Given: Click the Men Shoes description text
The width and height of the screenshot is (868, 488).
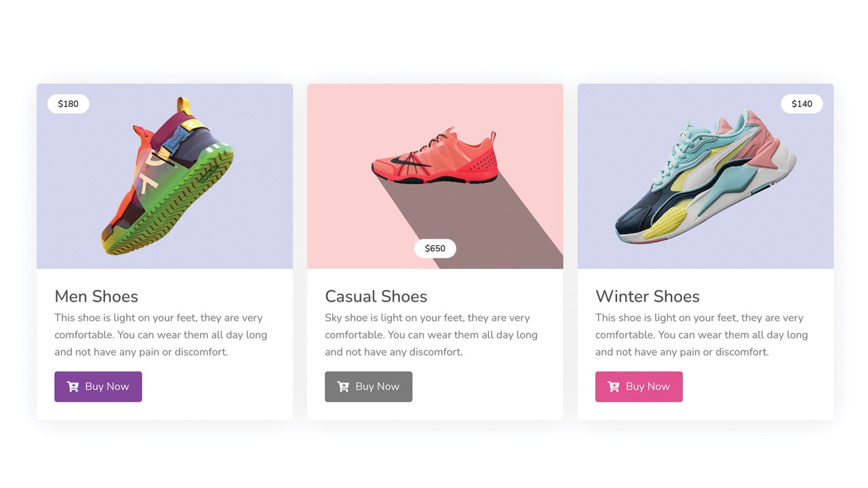Looking at the screenshot, I should click(x=161, y=335).
